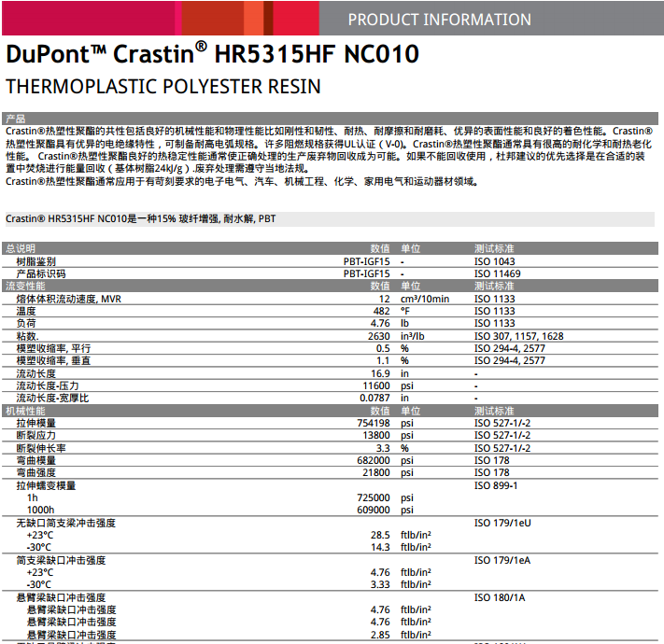The height and width of the screenshot is (644, 664).
Task: Click the 弯曲模量 value 682000
Action: pos(373,460)
